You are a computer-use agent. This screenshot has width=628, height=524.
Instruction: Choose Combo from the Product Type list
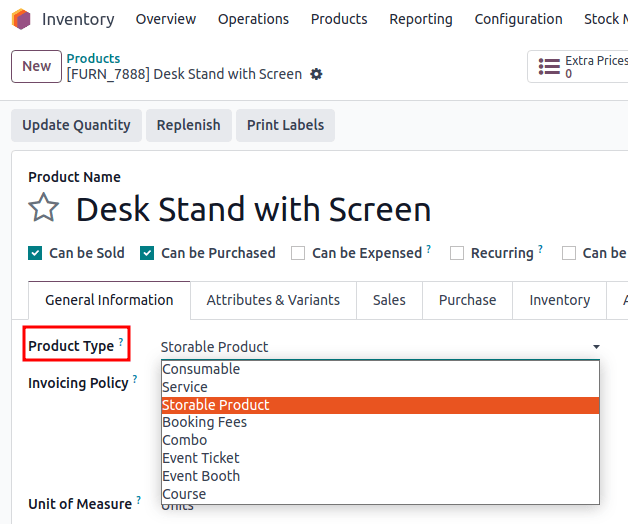click(x=380, y=440)
